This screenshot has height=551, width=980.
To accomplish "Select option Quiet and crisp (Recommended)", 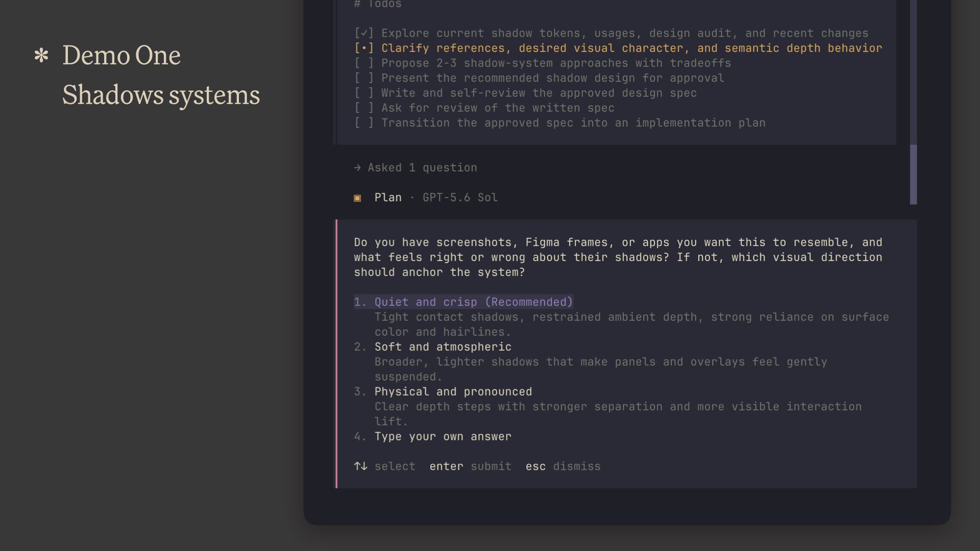I will pos(463,302).
